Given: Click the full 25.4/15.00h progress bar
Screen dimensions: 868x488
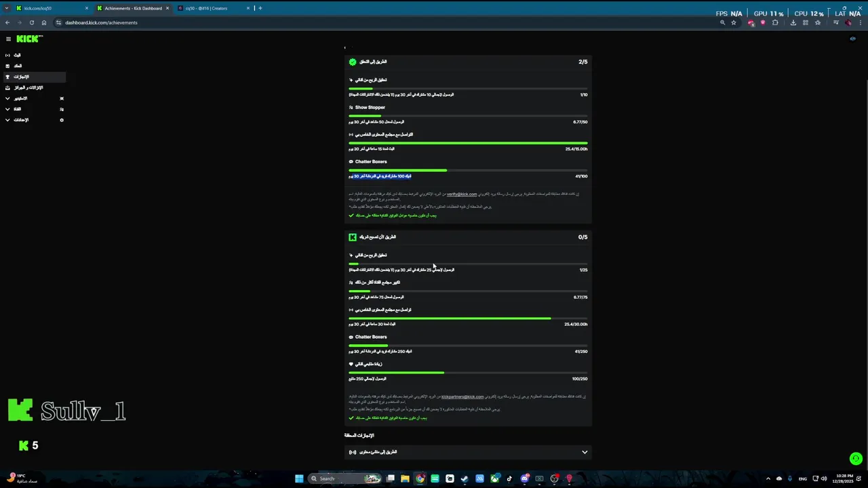Looking at the screenshot, I should (468, 142).
